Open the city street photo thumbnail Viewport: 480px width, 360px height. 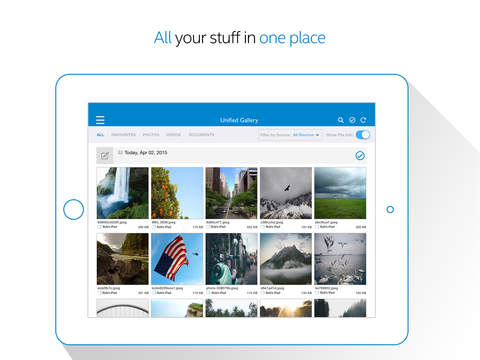(x=231, y=193)
